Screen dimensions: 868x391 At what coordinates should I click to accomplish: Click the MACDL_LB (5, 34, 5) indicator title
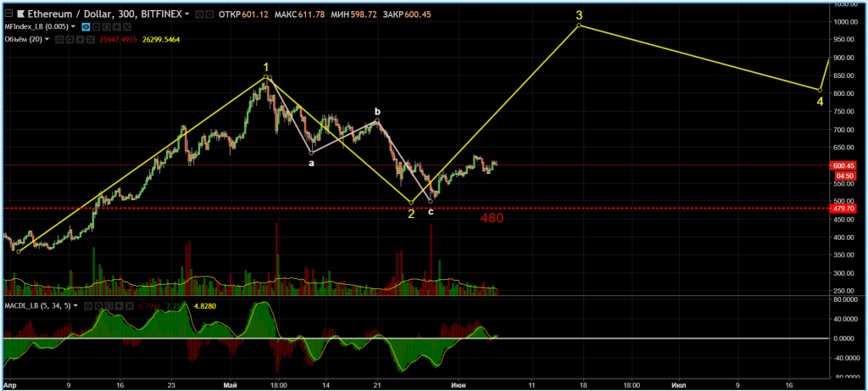(37, 306)
